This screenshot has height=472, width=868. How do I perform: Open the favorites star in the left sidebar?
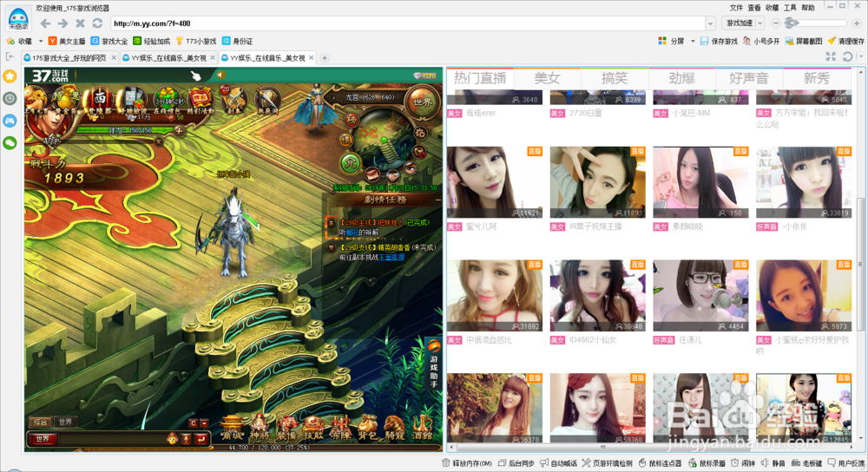[x=10, y=76]
